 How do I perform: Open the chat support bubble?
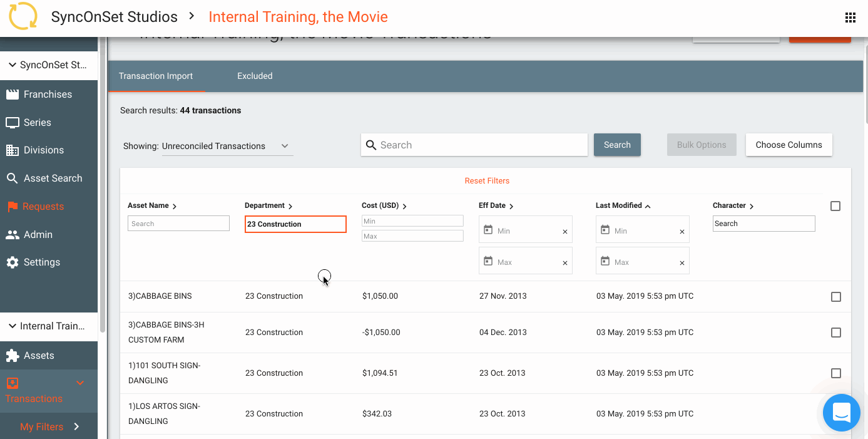coord(841,413)
